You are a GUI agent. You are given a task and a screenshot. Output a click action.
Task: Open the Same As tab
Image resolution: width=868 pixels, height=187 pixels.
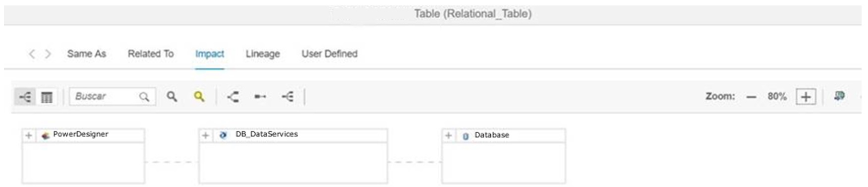87,53
